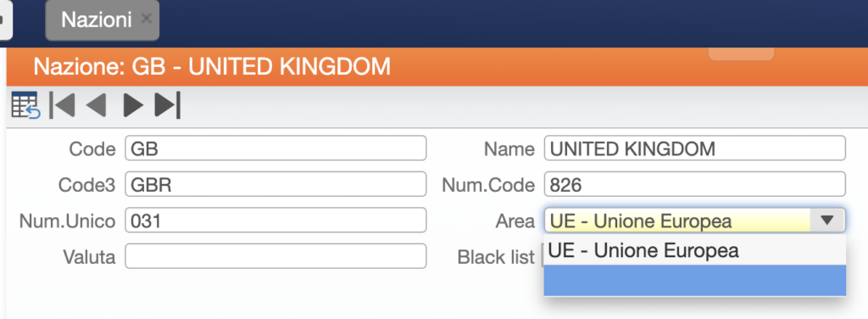Focus the Num.Unico field containing 031
Screen dimensions: 868x319
coord(275,221)
